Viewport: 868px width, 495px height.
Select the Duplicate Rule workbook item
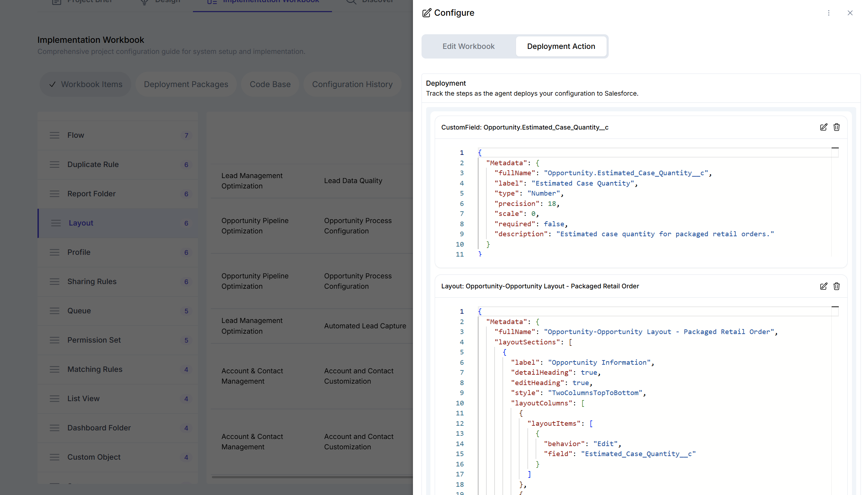point(118,165)
